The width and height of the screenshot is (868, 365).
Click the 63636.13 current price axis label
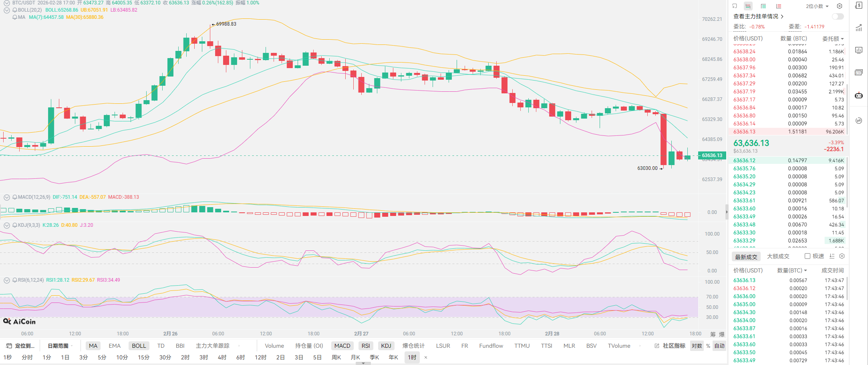pyautogui.click(x=712, y=155)
